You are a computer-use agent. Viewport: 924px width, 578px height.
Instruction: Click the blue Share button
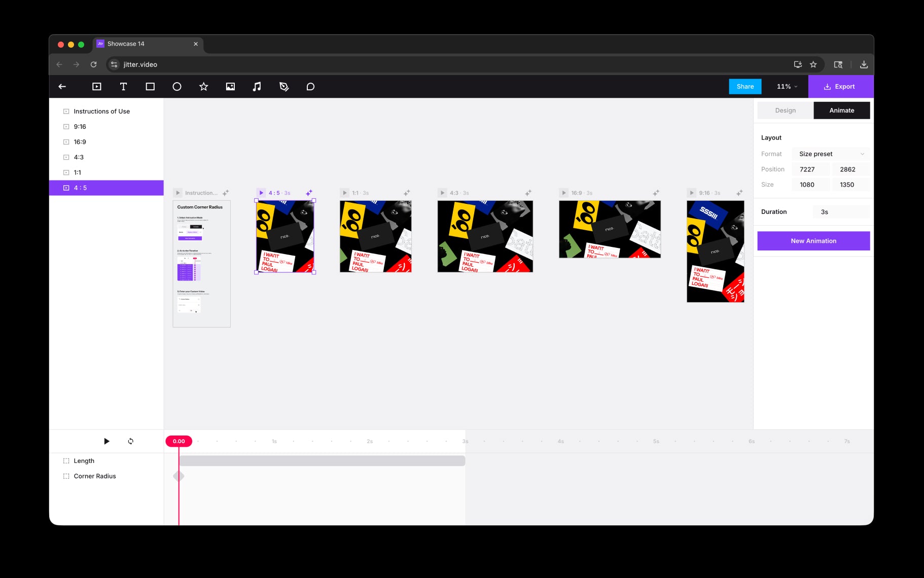coord(745,87)
